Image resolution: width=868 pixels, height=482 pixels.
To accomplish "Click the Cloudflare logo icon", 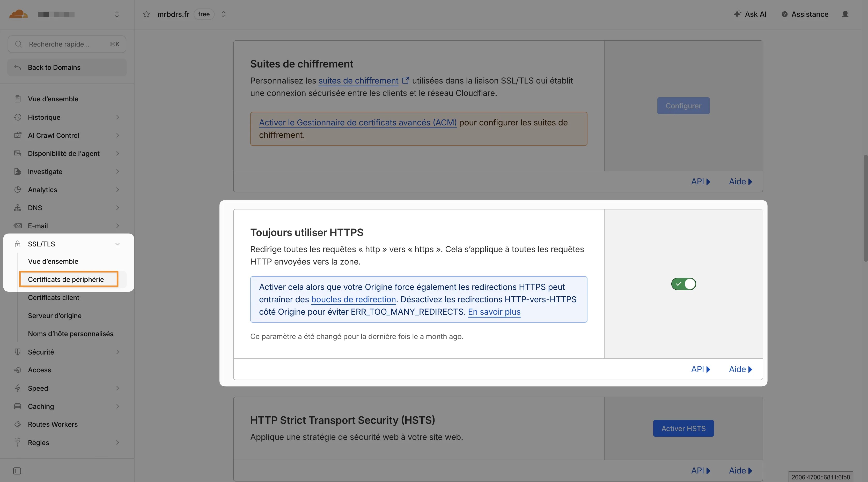I will (x=18, y=14).
